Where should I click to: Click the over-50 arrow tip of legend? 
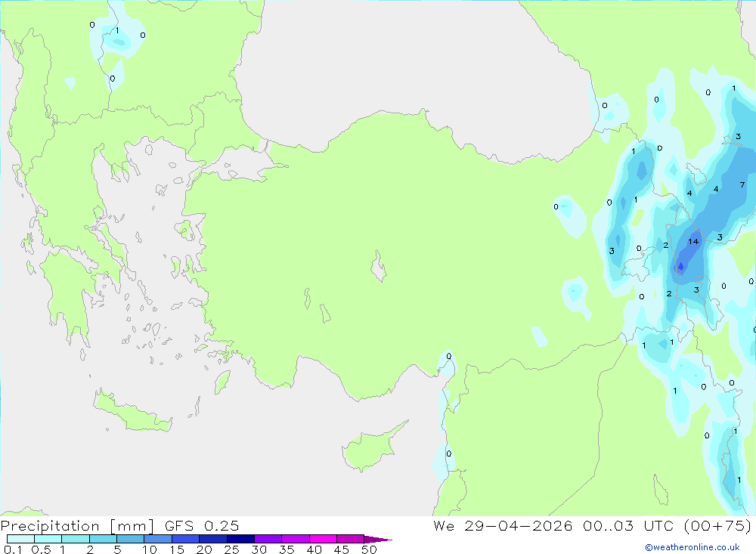point(378,539)
